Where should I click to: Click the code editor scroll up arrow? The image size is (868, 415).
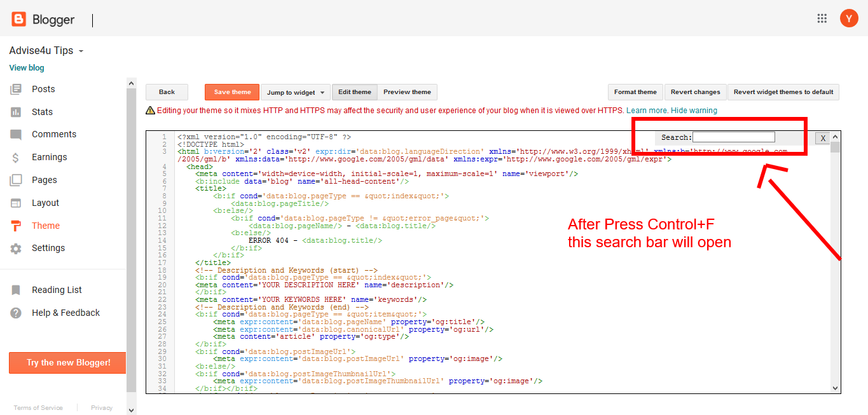[x=836, y=137]
